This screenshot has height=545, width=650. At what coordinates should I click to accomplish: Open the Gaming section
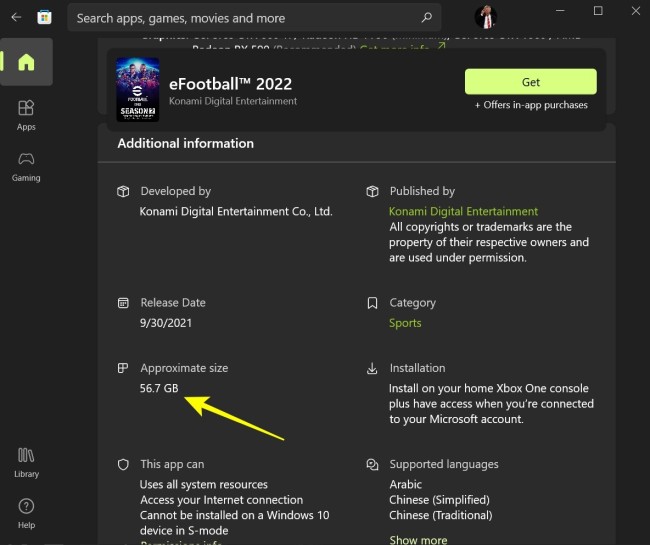click(26, 167)
